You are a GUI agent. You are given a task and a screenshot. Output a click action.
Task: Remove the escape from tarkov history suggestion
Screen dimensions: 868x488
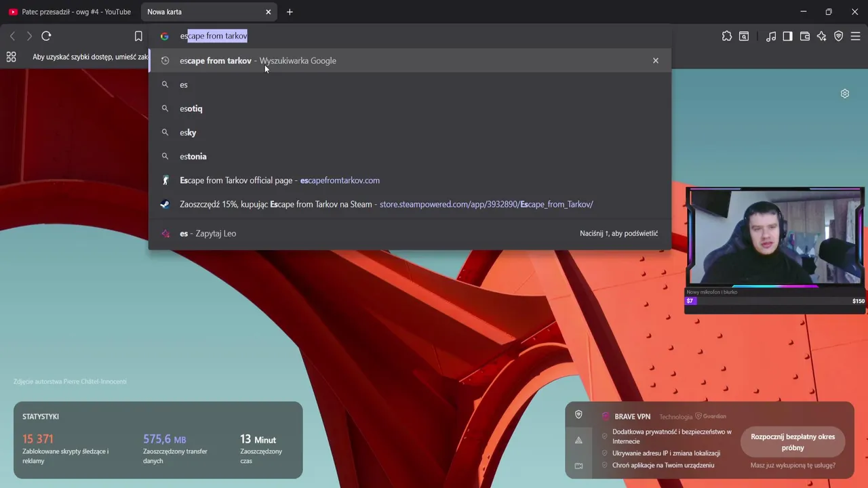point(656,60)
